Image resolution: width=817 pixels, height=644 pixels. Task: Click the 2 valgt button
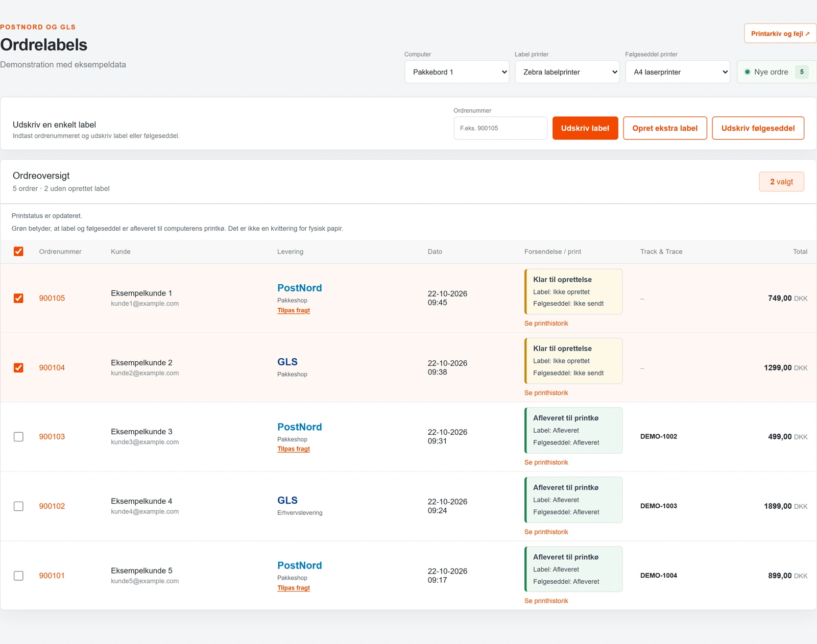(x=781, y=182)
